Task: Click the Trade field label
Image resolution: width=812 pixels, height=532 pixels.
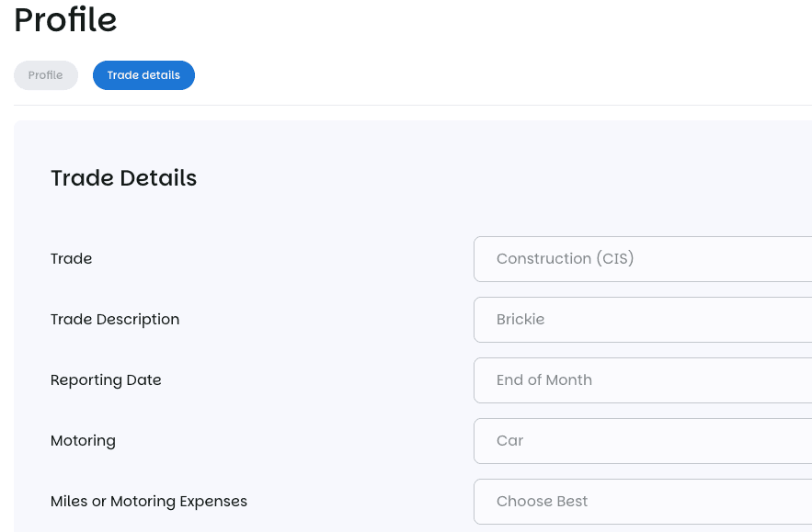Action: [71, 259]
